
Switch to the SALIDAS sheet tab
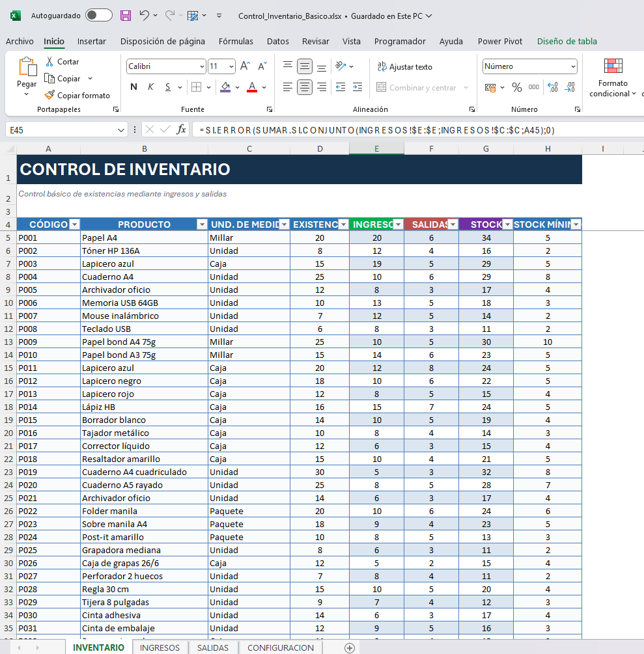click(x=213, y=647)
